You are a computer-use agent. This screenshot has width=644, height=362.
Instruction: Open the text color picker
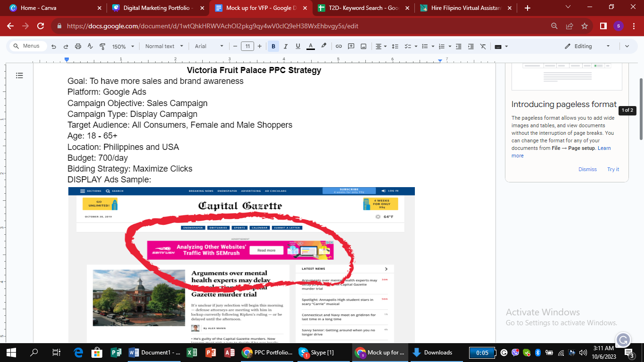coord(310,46)
